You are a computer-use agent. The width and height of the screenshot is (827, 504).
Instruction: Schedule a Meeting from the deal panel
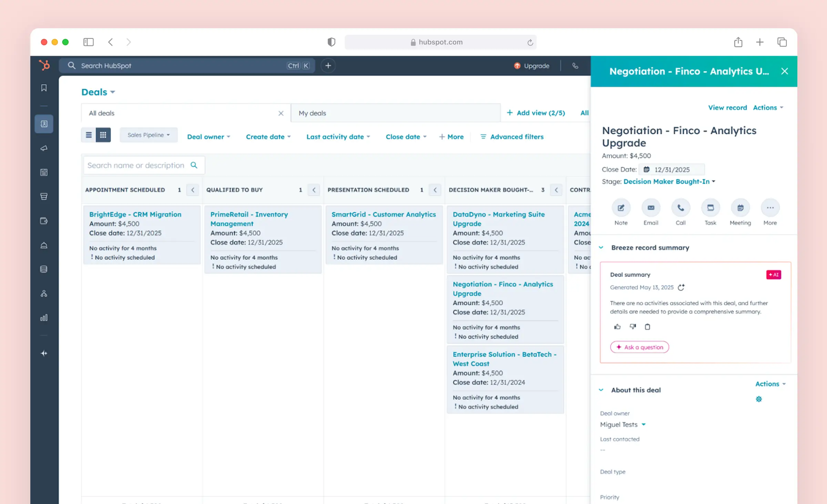[740, 208]
